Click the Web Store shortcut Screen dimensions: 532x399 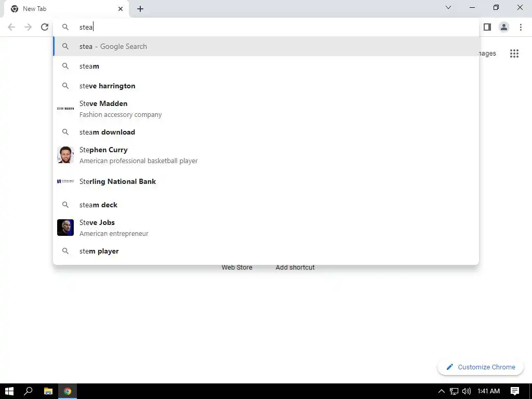[237, 268]
